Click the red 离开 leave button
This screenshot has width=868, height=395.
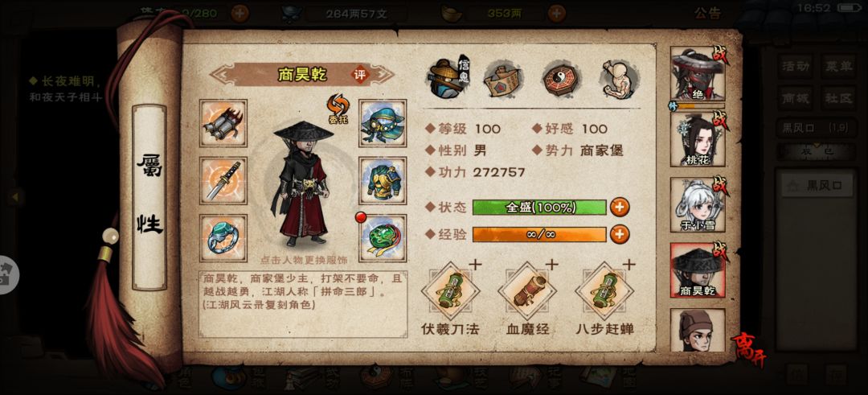750,350
